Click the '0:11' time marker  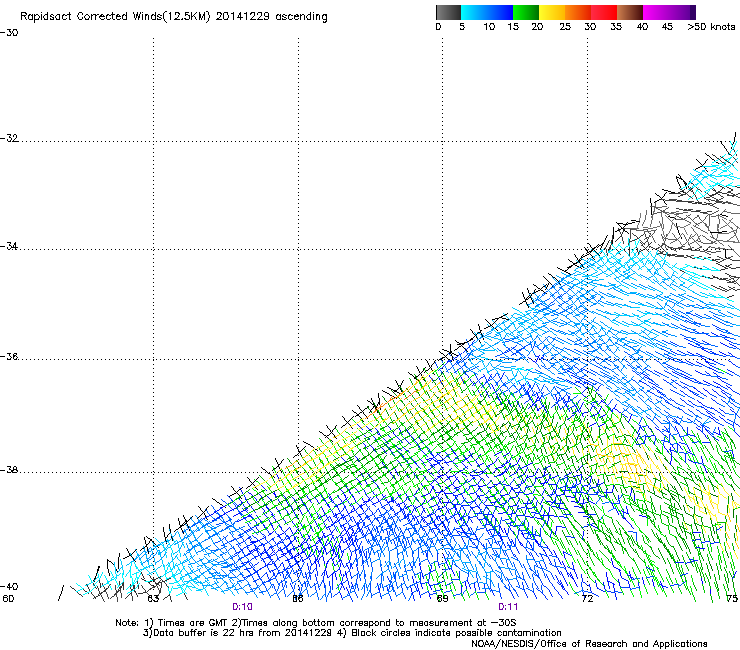(508, 607)
